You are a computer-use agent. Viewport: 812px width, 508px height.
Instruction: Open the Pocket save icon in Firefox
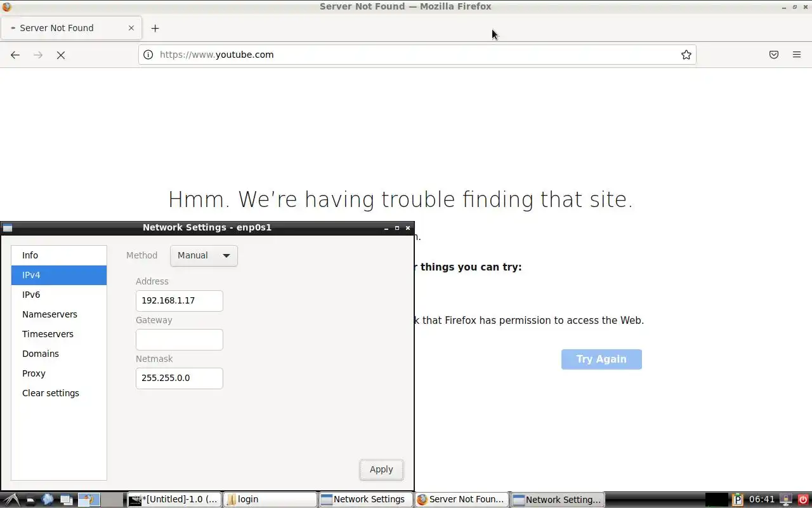pyautogui.click(x=774, y=55)
